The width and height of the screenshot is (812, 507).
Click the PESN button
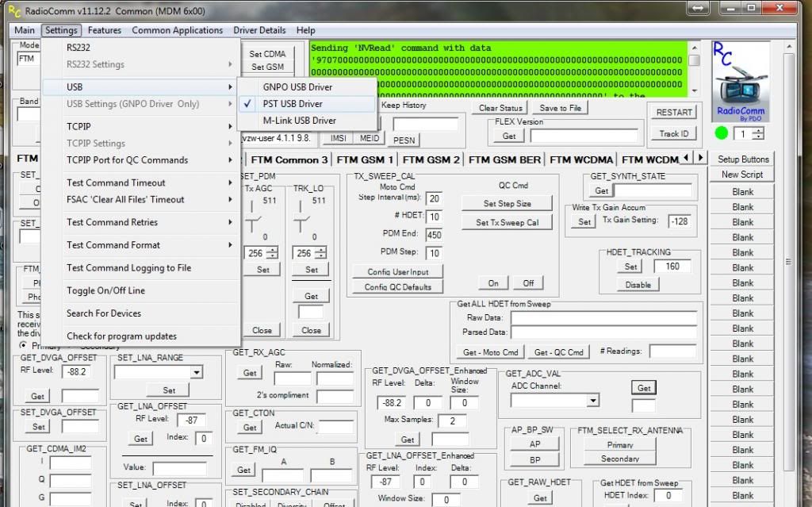click(x=404, y=140)
